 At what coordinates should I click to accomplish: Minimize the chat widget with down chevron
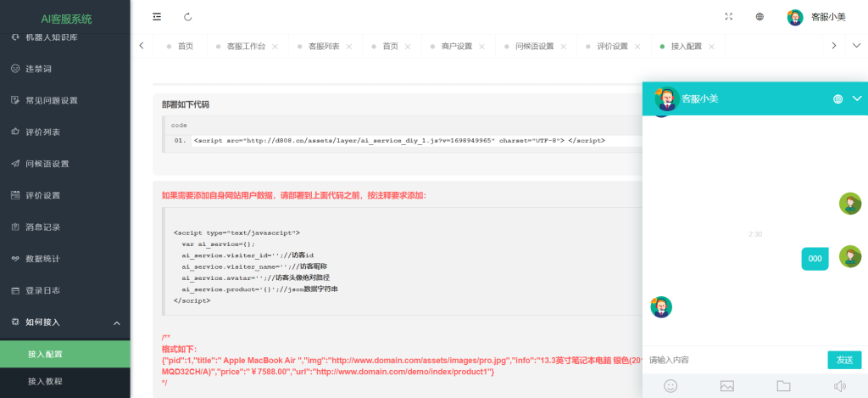(857, 98)
